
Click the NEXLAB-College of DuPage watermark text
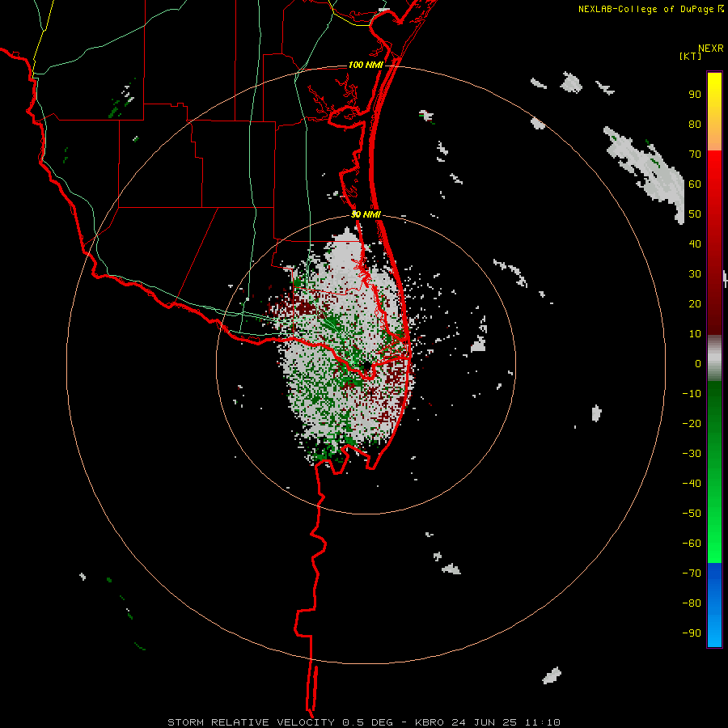coord(650,9)
